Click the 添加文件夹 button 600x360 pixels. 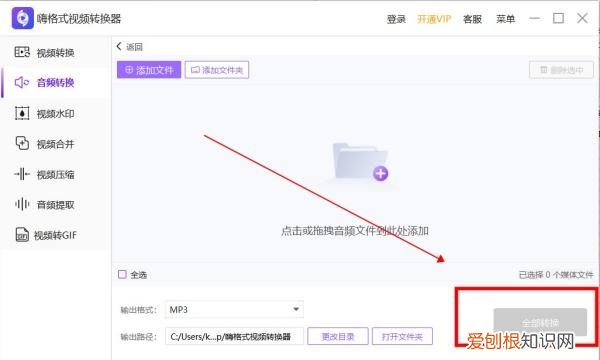(217, 70)
